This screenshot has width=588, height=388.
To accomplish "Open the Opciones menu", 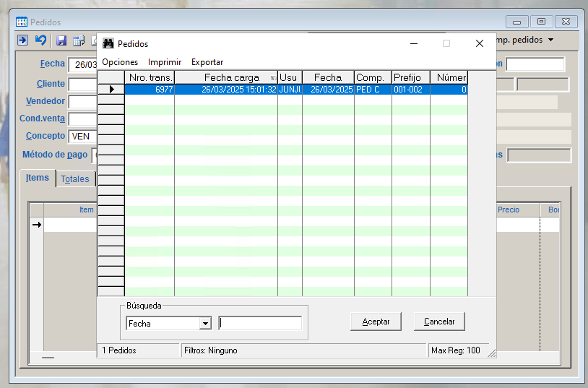I will click(120, 62).
